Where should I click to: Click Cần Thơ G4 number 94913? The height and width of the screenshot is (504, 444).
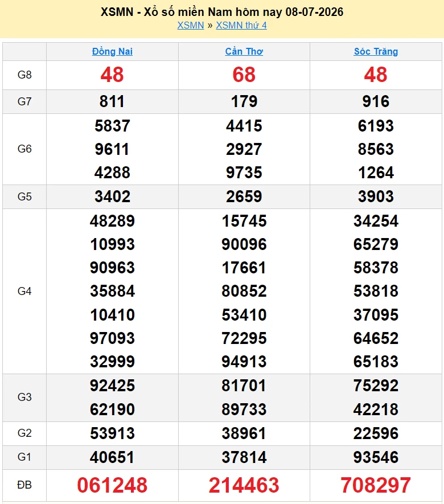click(x=244, y=362)
